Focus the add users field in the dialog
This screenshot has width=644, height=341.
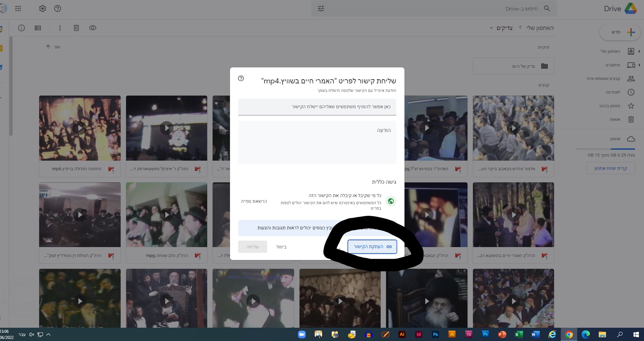[317, 107]
